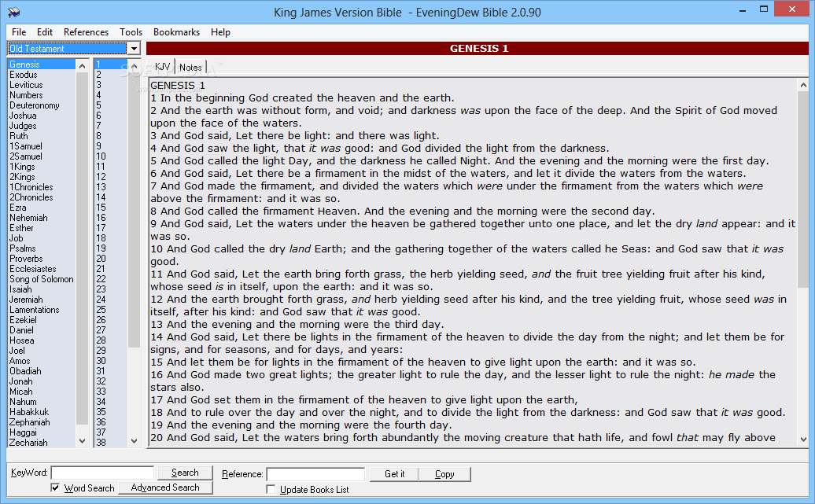Click the Bible text scrollbar thumb
This screenshot has height=504, width=815.
[x=803, y=189]
